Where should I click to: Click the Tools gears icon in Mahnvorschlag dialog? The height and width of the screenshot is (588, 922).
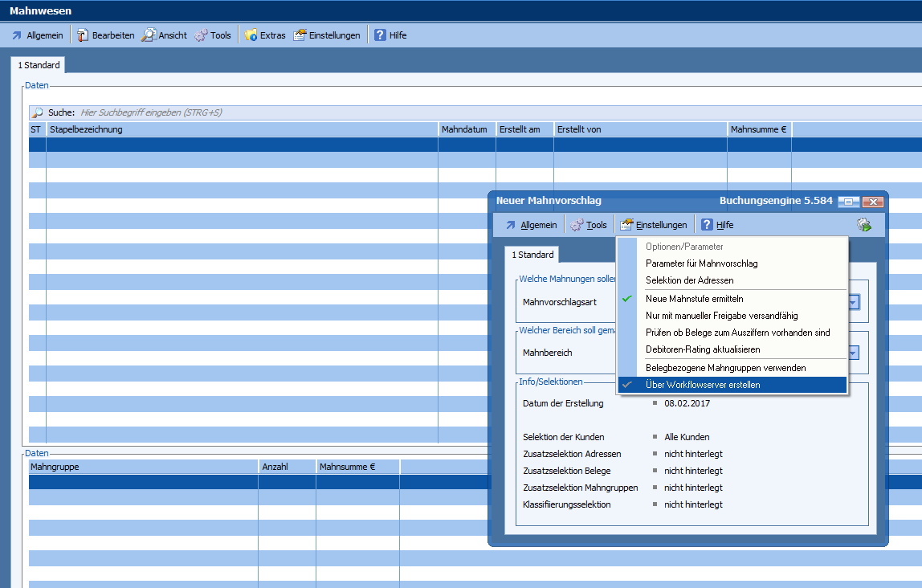577,225
